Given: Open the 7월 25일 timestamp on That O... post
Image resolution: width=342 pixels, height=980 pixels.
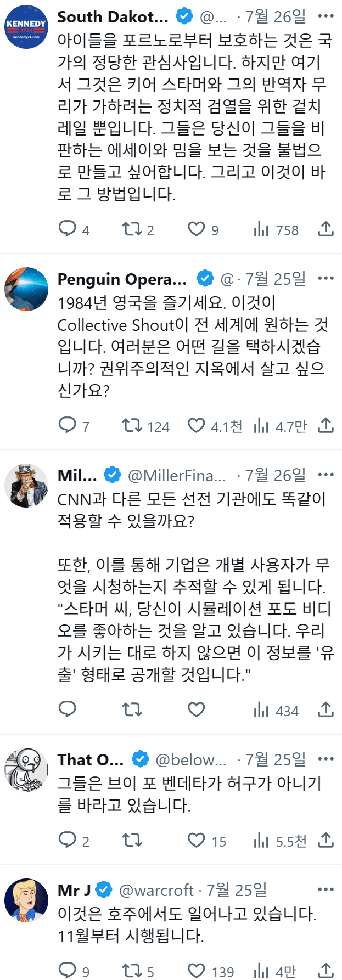Looking at the screenshot, I should pyautogui.click(x=275, y=759).
